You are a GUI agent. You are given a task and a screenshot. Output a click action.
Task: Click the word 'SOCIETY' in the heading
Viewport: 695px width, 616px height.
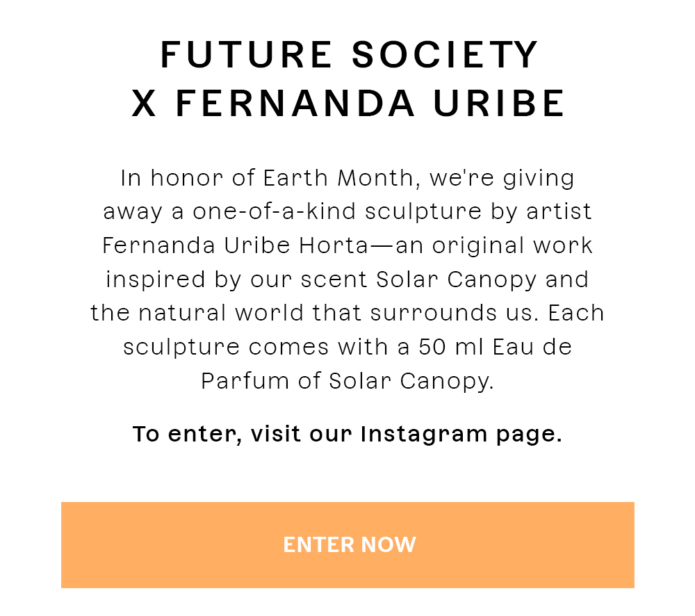coord(445,55)
